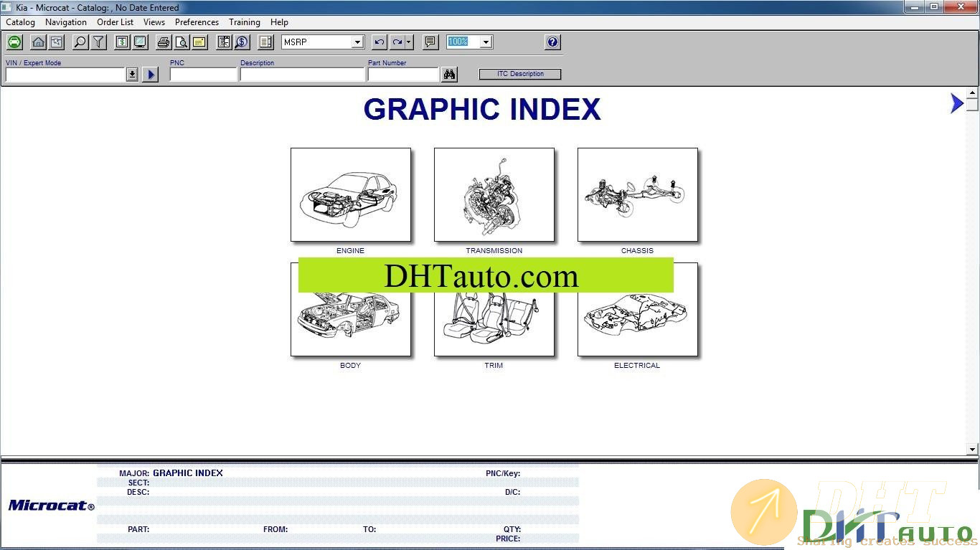This screenshot has width=980, height=550.
Task: Expand the redo history dropdown arrow
Action: click(x=409, y=42)
